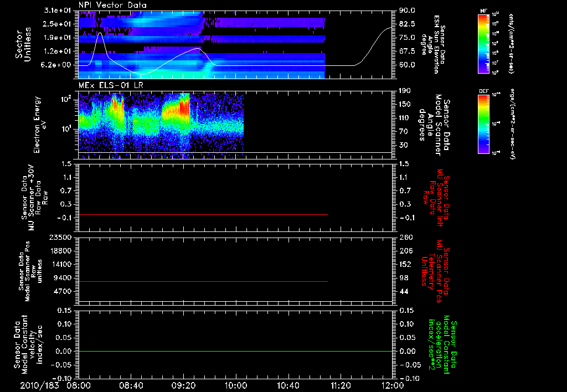Click the 10:40 time axis label
567x392 pixels.
[x=288, y=385]
